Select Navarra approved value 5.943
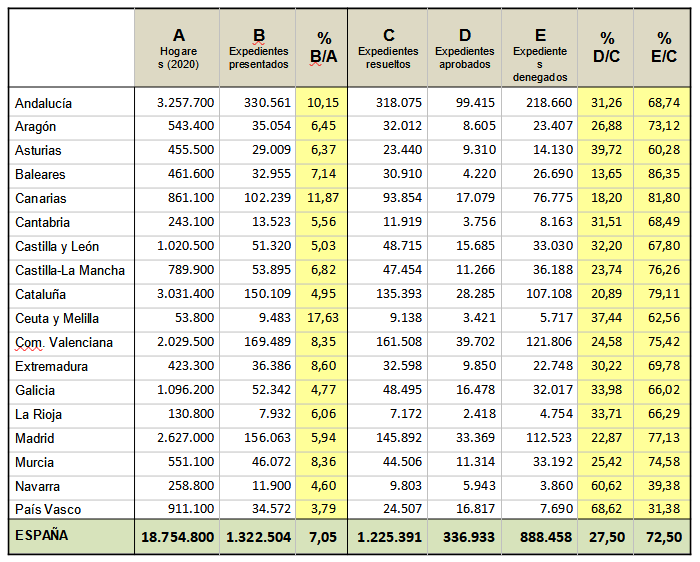This screenshot has width=700, height=562. [479, 486]
